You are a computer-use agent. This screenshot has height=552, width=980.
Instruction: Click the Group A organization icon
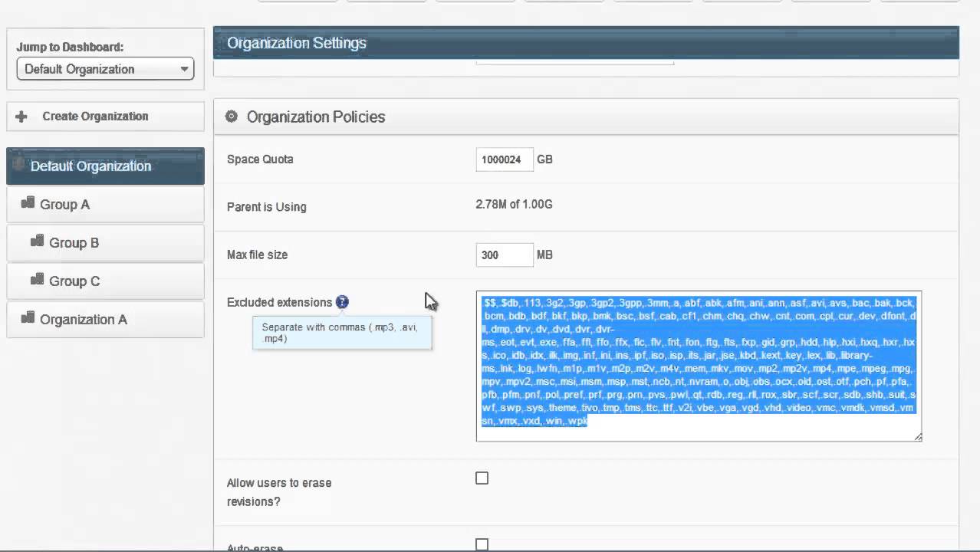28,203
